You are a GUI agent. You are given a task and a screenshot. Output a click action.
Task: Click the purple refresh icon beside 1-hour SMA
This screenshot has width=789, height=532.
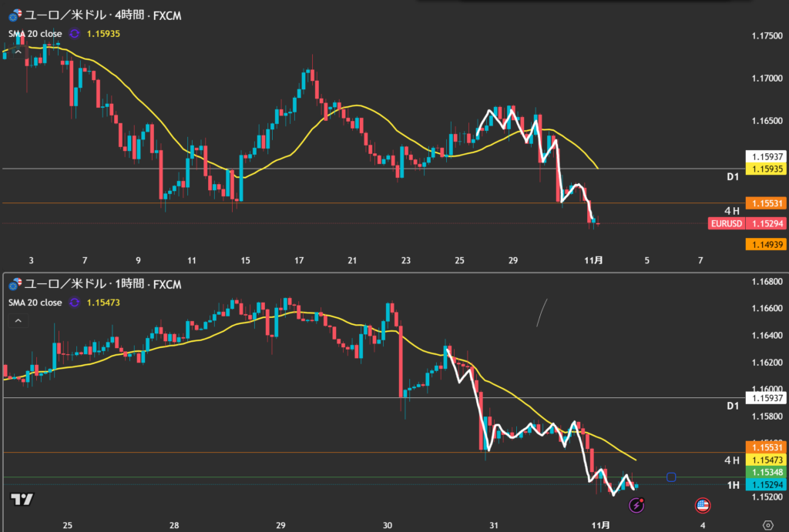(75, 303)
